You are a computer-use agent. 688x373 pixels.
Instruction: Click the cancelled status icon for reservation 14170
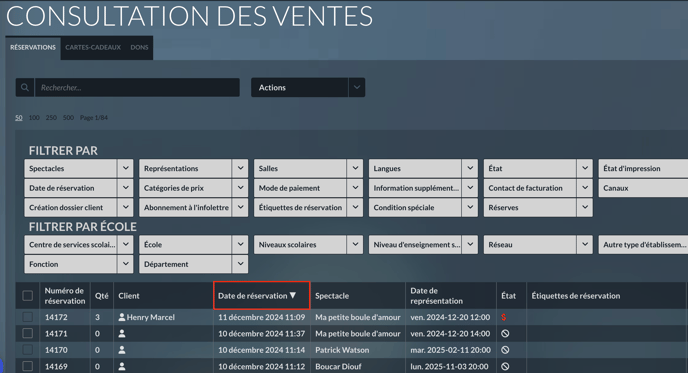coord(505,350)
